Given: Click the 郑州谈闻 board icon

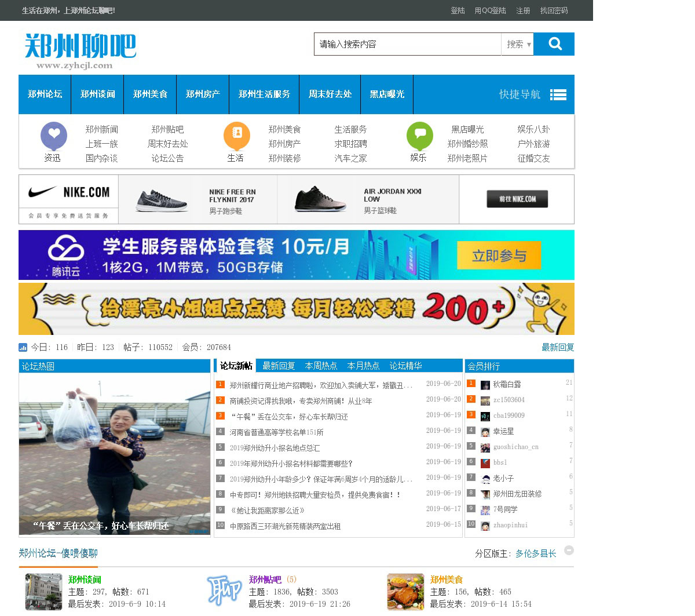Looking at the screenshot, I should coord(43,592).
